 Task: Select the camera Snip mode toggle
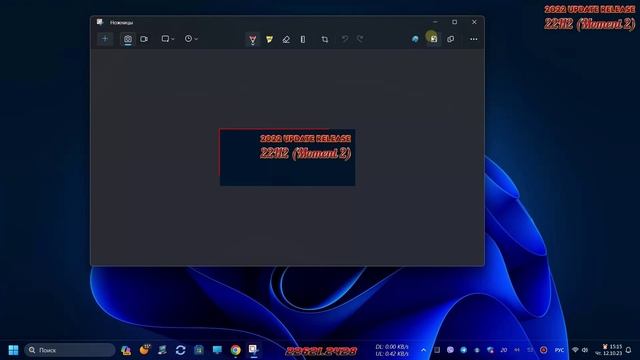[x=128, y=39]
